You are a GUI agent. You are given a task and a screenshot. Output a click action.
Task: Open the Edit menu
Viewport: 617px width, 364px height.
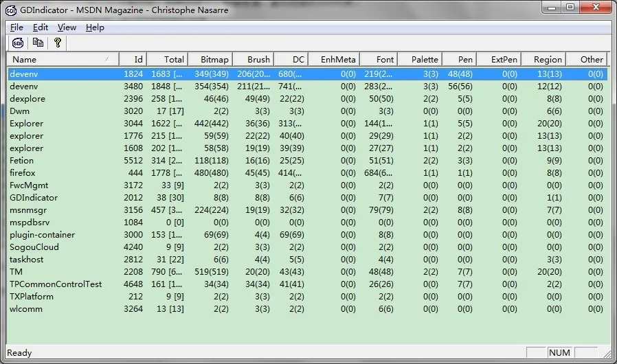click(40, 27)
